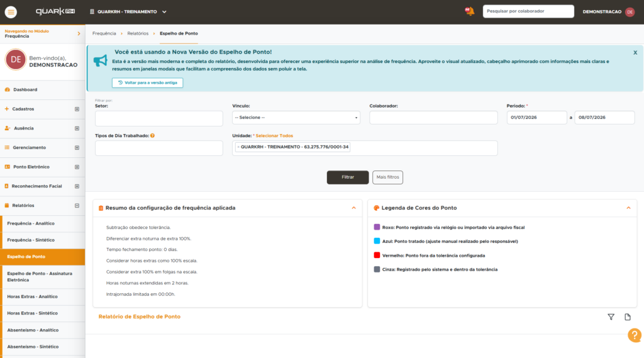Click the help icon beside Tipos de Dia Trabalhado
The height and width of the screenshot is (358, 644).
[152, 136]
